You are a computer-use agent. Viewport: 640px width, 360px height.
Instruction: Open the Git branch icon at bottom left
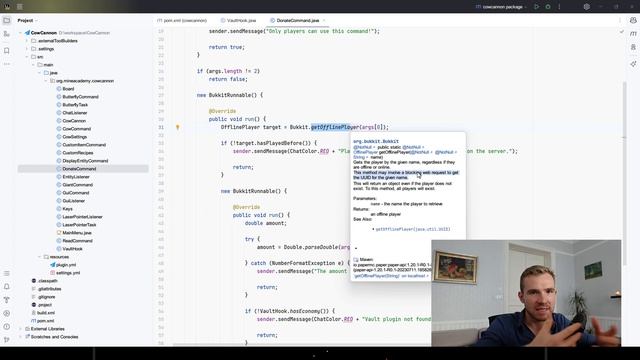click(7, 340)
